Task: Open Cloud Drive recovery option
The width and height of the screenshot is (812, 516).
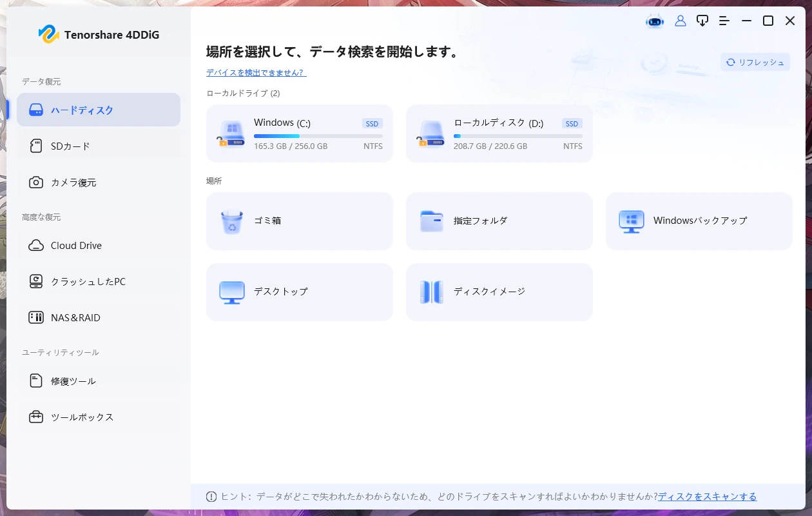Action: (99, 245)
